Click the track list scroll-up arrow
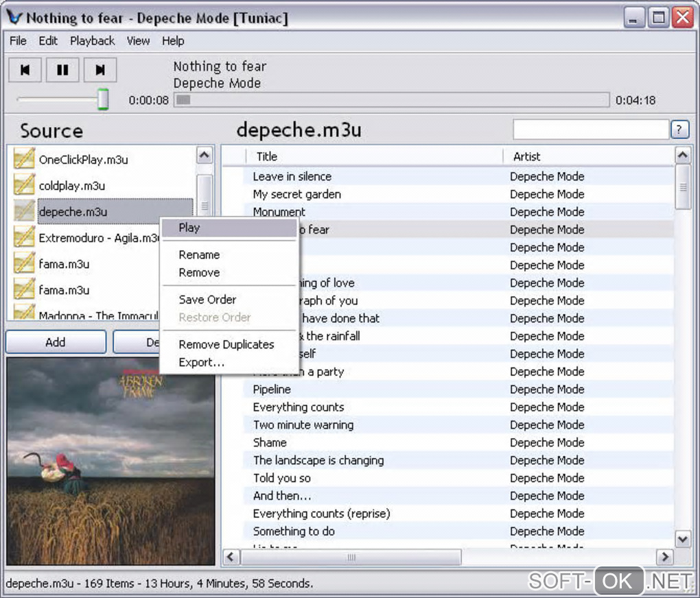The width and height of the screenshot is (700, 598). coord(683,155)
